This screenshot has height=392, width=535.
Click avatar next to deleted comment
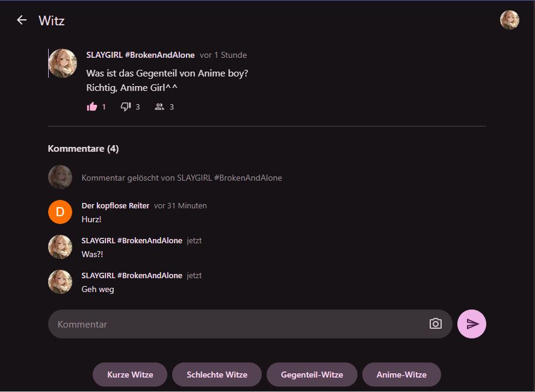(60, 178)
